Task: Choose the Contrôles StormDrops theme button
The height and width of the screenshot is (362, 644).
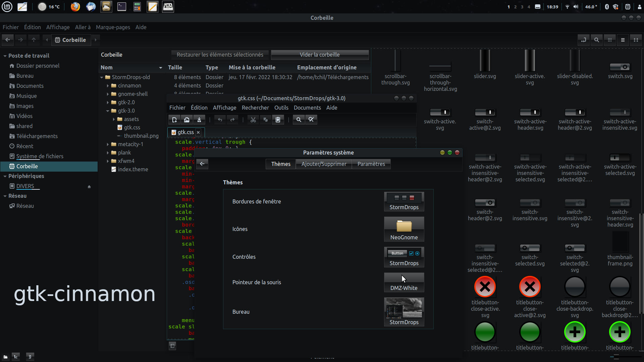Action: [x=404, y=257]
